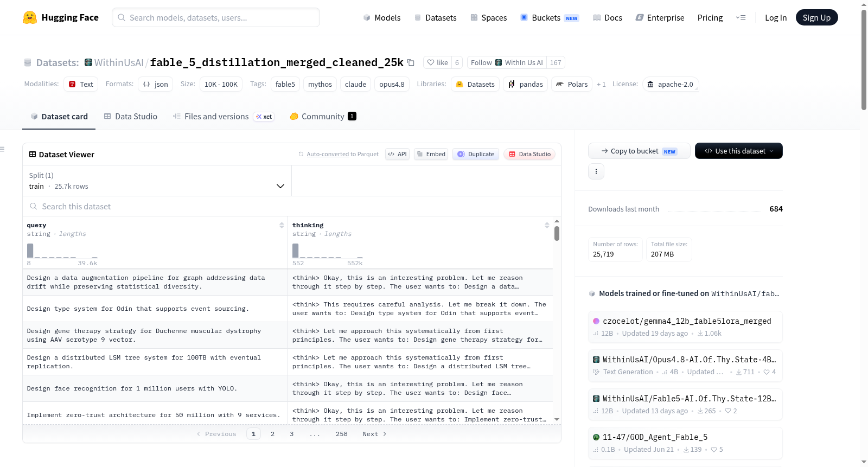The height and width of the screenshot is (467, 868).
Task: Click the Log In link
Action: coord(776,17)
